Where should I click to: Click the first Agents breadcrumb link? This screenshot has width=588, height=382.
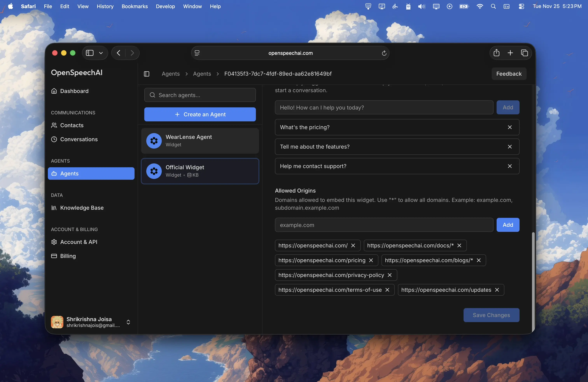171,74
